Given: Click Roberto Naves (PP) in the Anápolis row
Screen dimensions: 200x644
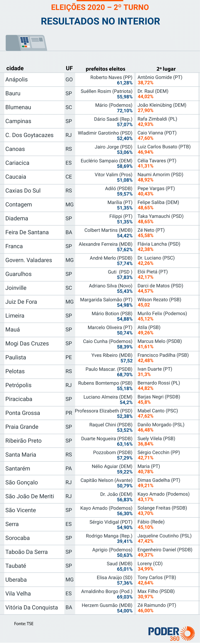Looking at the screenshot, I should click(111, 78).
